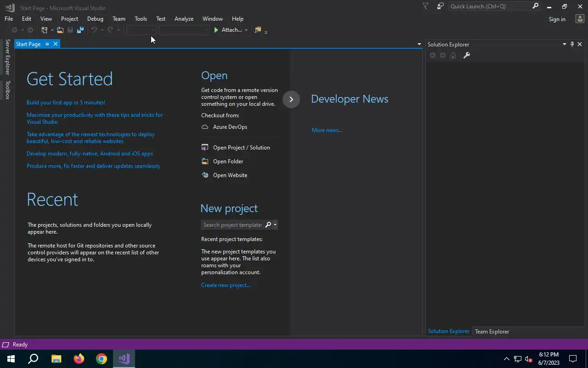
Task: Open the Server Explorer side tab
Action: [x=7, y=57]
